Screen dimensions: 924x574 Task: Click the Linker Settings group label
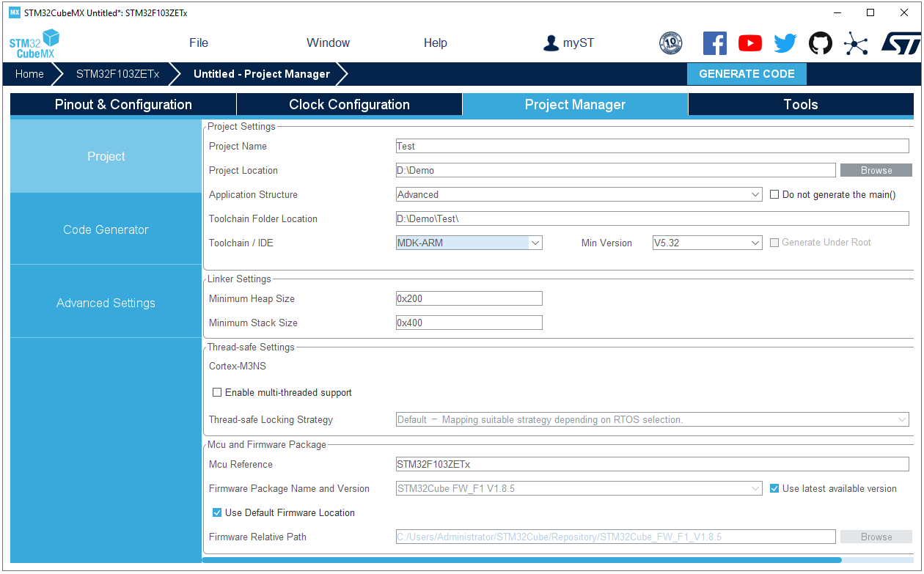pos(239,279)
